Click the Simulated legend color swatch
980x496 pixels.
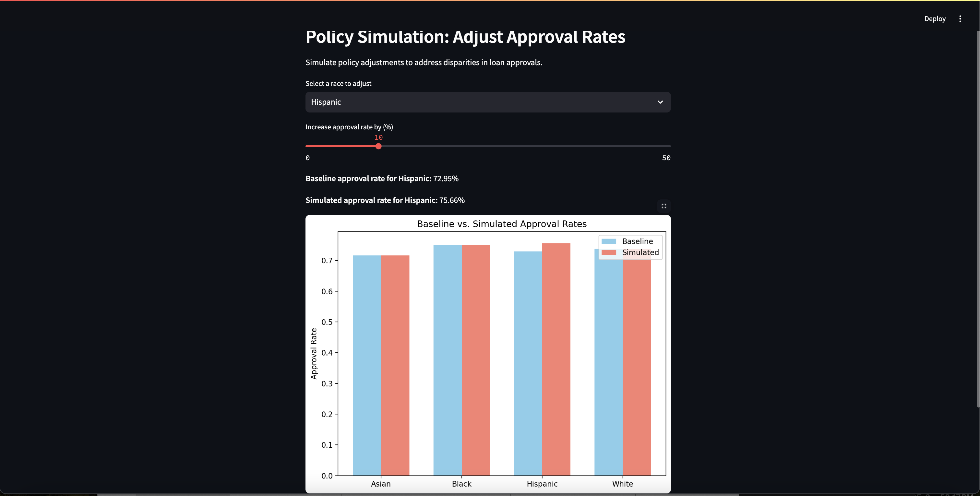click(x=609, y=252)
